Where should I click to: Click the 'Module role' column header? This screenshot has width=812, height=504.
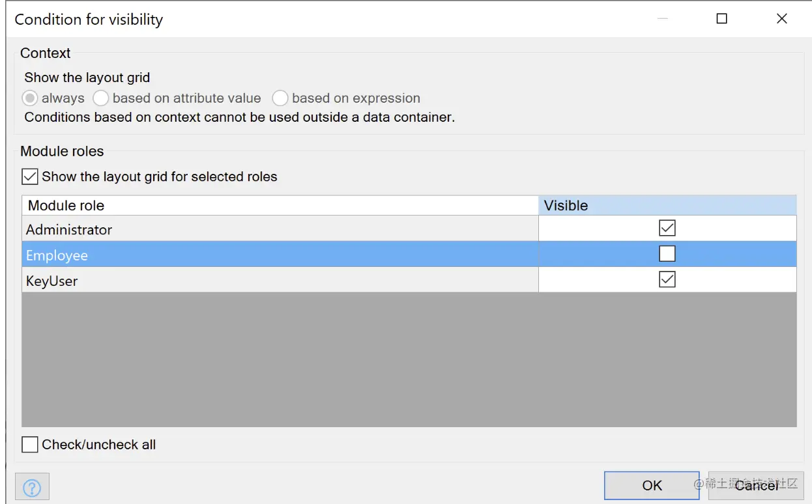pos(280,206)
